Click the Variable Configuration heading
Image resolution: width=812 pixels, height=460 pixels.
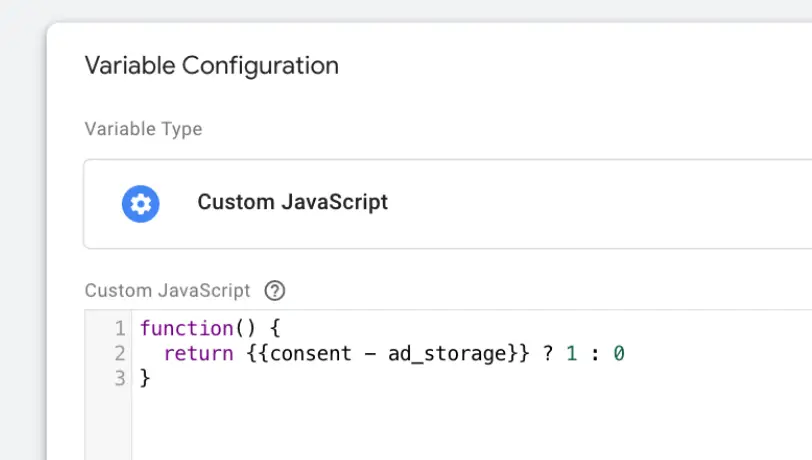211,66
